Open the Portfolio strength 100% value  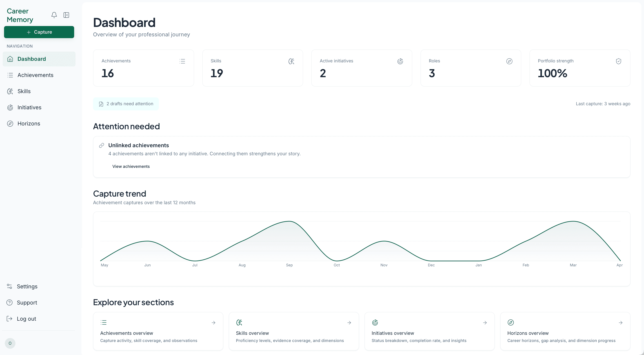click(x=553, y=73)
